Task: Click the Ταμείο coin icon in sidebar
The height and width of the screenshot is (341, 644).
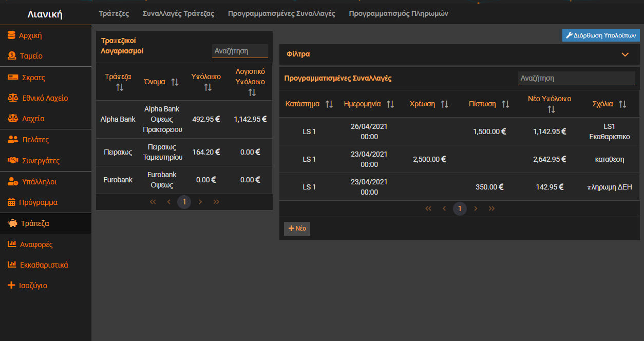Action: tap(11, 55)
